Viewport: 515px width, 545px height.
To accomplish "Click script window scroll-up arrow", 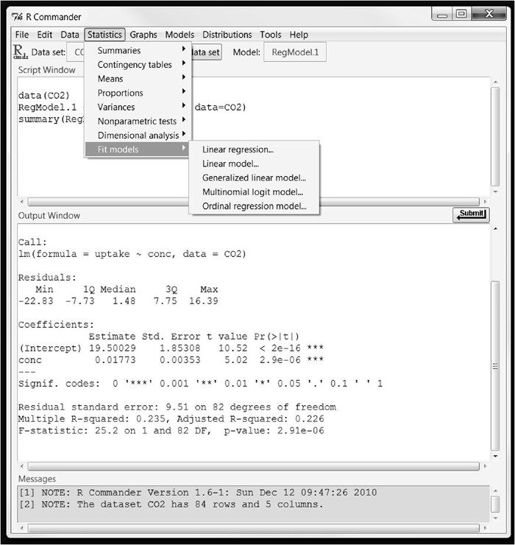I will tap(496, 82).
